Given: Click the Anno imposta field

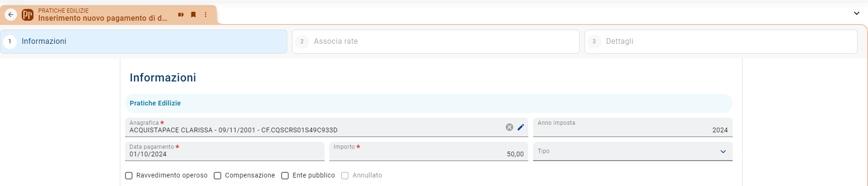Looking at the screenshot, I should [633, 127].
